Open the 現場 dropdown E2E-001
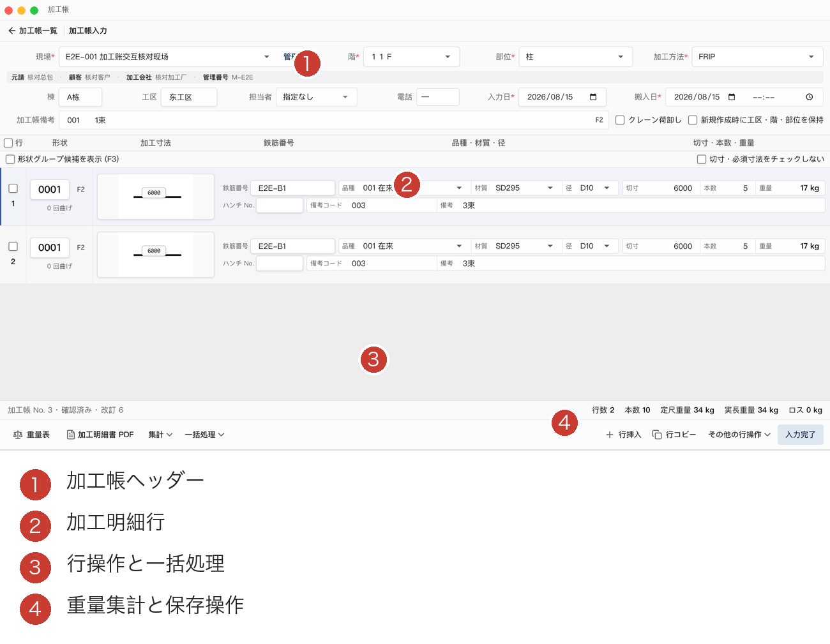The image size is (830, 644). click(168, 57)
